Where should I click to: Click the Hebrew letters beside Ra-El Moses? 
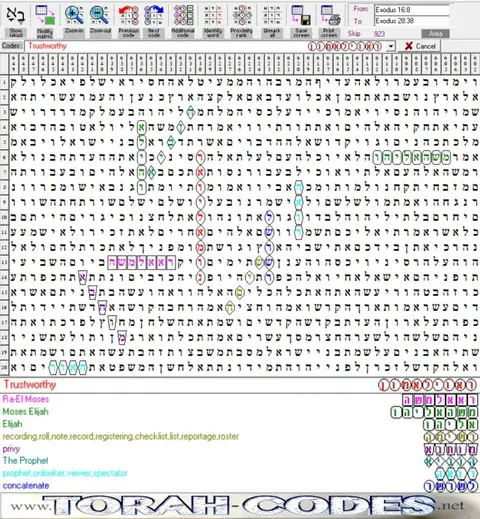coord(439,399)
